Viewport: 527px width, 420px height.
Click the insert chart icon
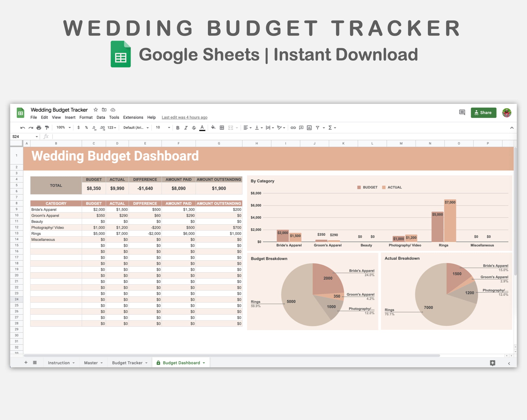click(309, 128)
